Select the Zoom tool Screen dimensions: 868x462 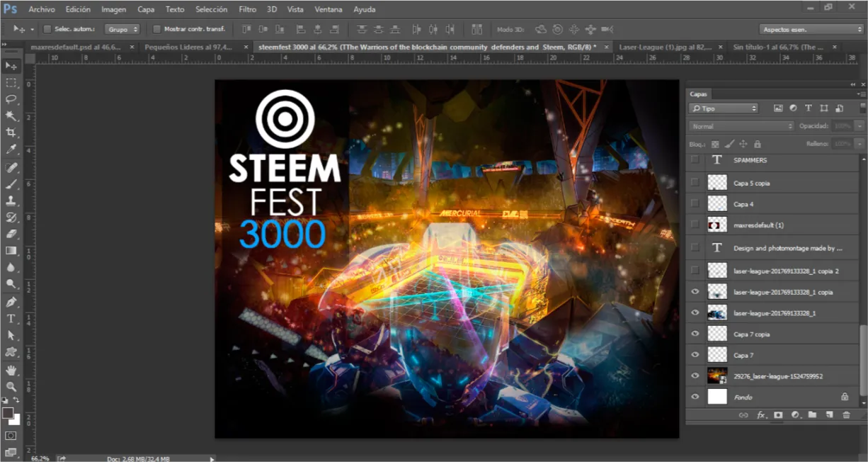click(11, 387)
